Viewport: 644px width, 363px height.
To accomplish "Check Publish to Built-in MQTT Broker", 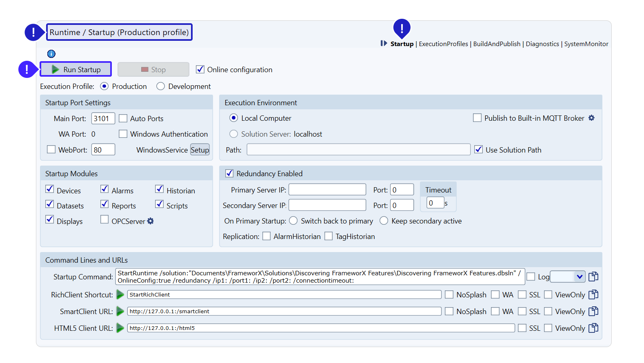I will tap(477, 118).
